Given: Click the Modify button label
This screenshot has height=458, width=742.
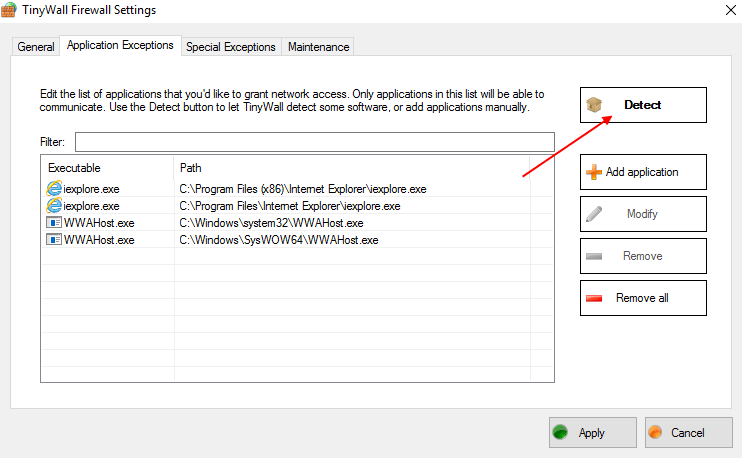Looking at the screenshot, I should (x=642, y=214).
